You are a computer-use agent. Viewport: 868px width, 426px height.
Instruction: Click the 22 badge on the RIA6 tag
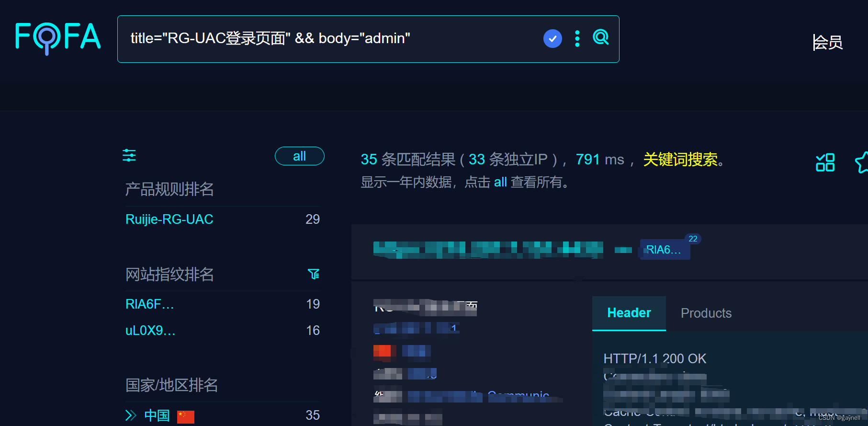(x=693, y=239)
